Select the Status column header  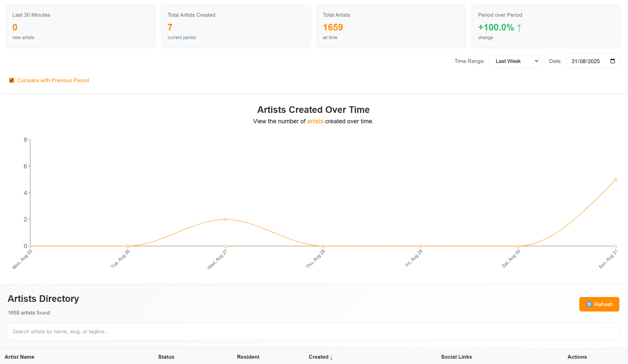coord(166,357)
